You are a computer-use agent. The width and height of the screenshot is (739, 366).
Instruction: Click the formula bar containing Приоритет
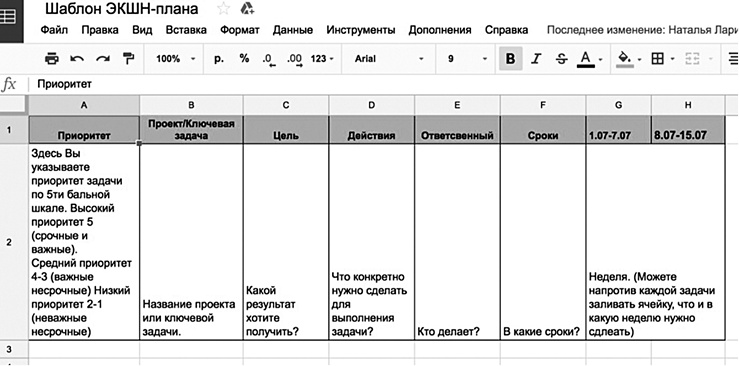383,85
